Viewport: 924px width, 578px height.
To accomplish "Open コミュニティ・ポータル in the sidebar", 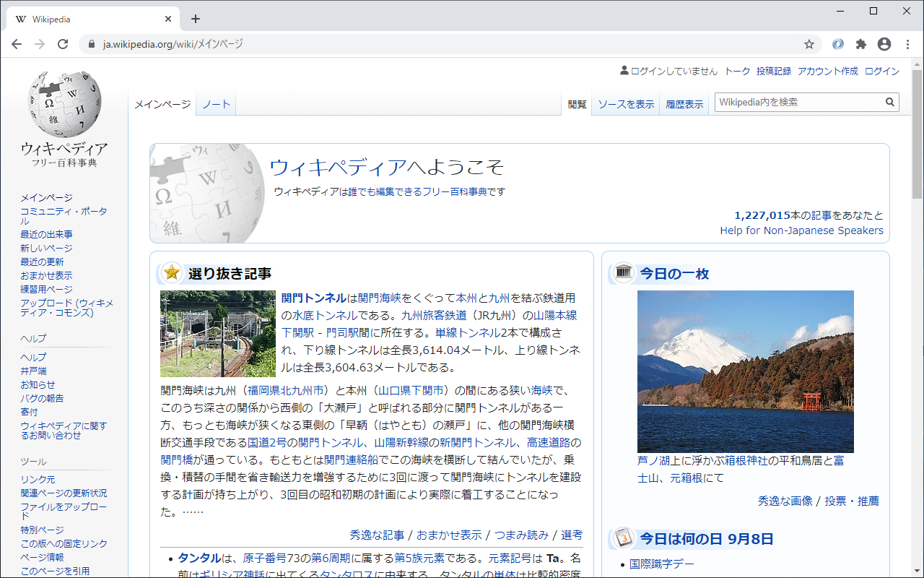I will (x=64, y=216).
